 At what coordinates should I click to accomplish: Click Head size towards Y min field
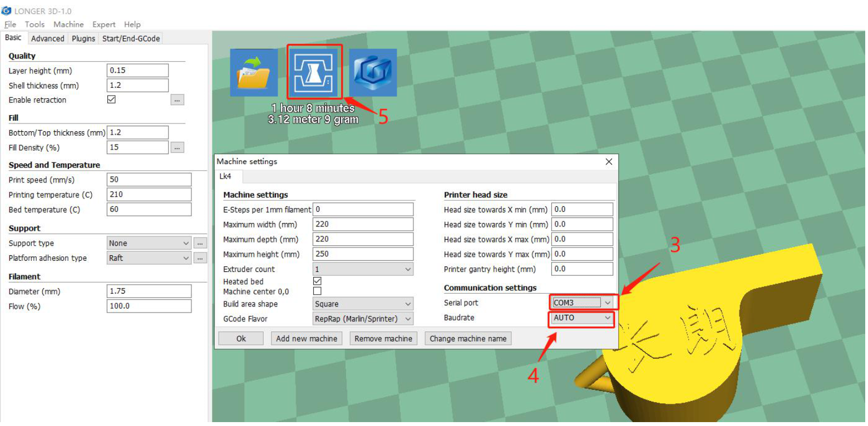[x=582, y=225]
